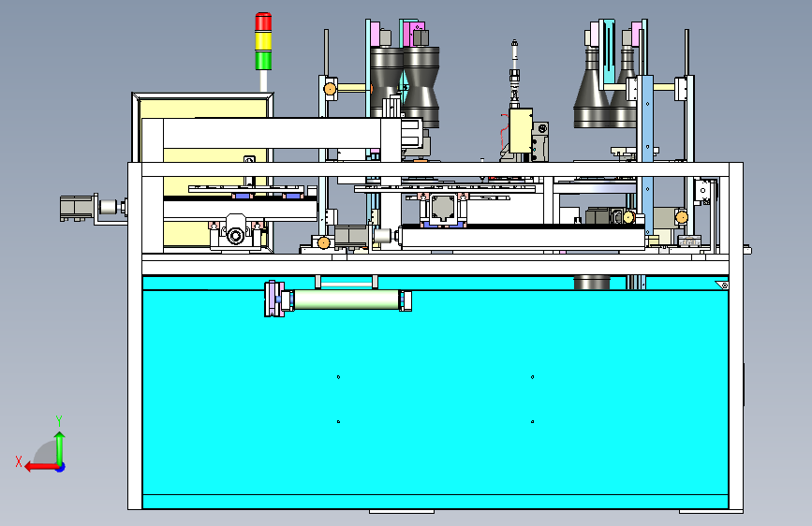Click the red X axis arrow of the triad

pos(41,467)
